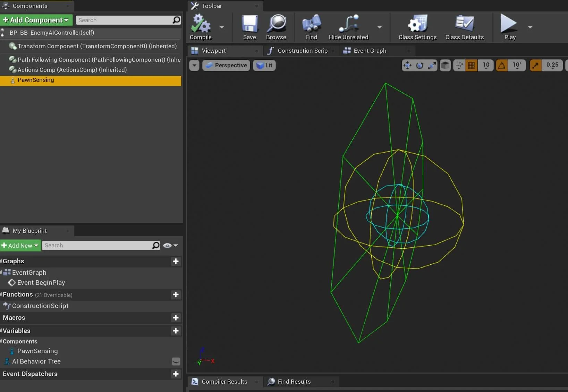Collapse the Functions section

click(1, 294)
